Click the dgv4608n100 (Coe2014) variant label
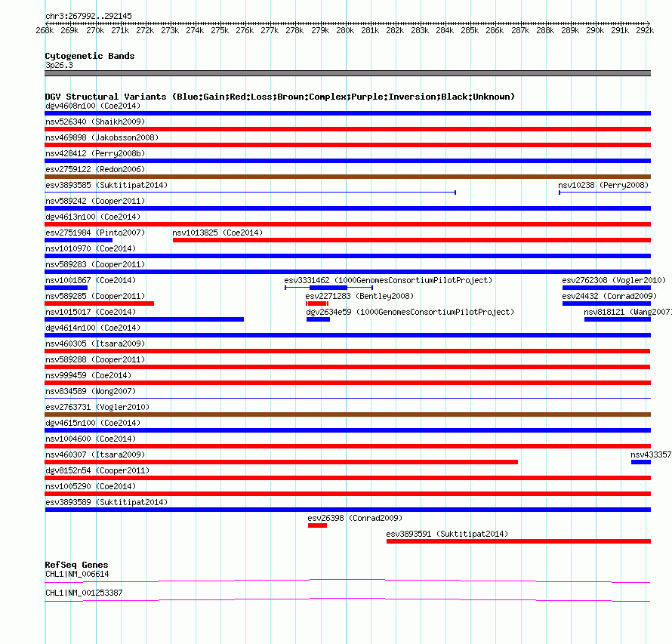This screenshot has height=644, width=672. 93,106
